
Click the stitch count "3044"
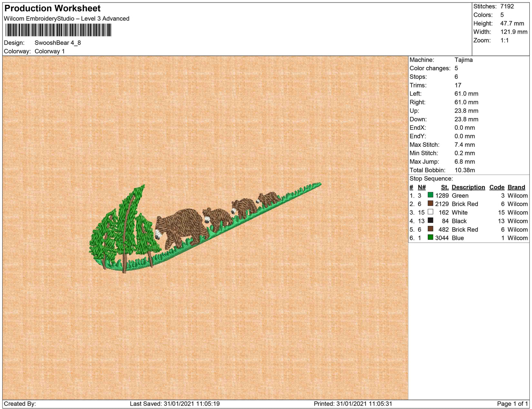(x=442, y=238)
